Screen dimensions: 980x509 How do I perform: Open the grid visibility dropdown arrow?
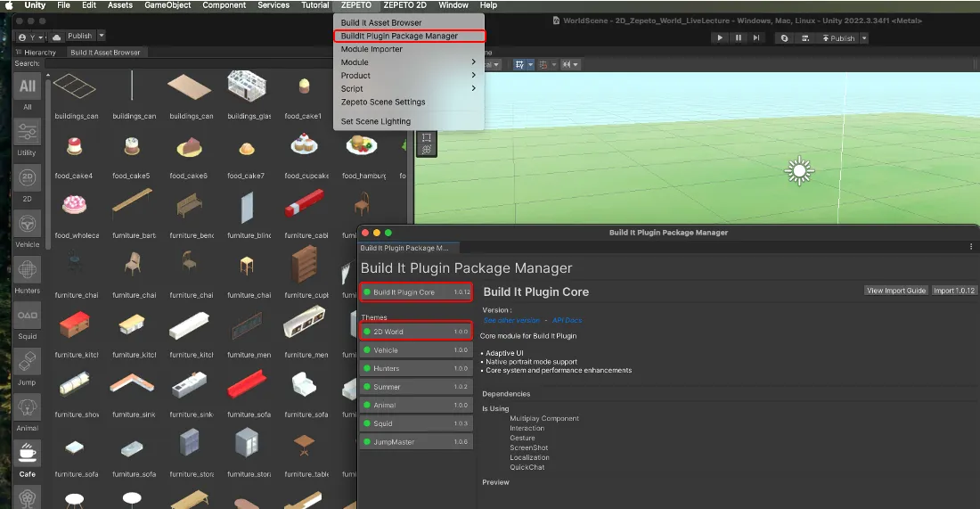pos(530,64)
